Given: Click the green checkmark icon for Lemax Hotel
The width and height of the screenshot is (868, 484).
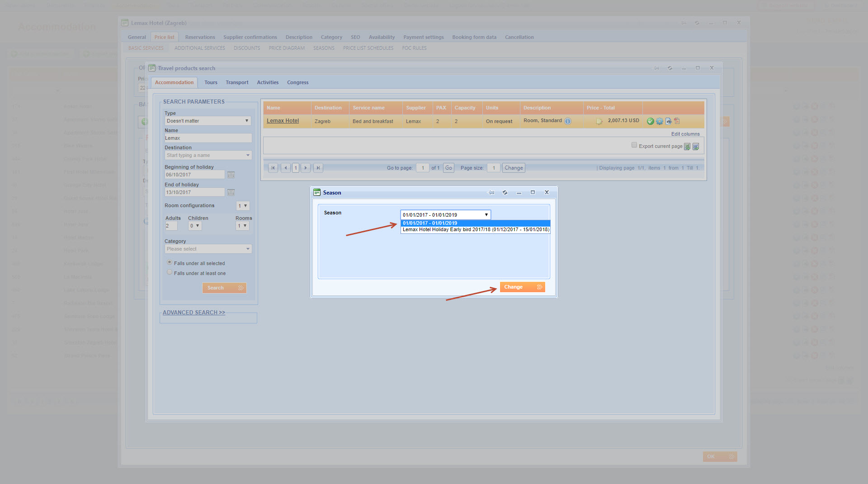Looking at the screenshot, I should 650,121.
